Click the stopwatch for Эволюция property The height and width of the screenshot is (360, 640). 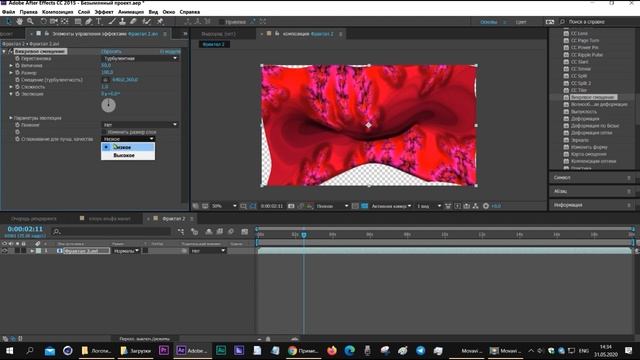point(18,94)
